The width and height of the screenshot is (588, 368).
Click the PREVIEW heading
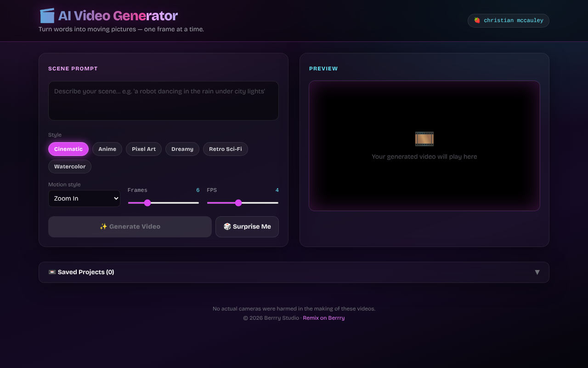(x=323, y=69)
